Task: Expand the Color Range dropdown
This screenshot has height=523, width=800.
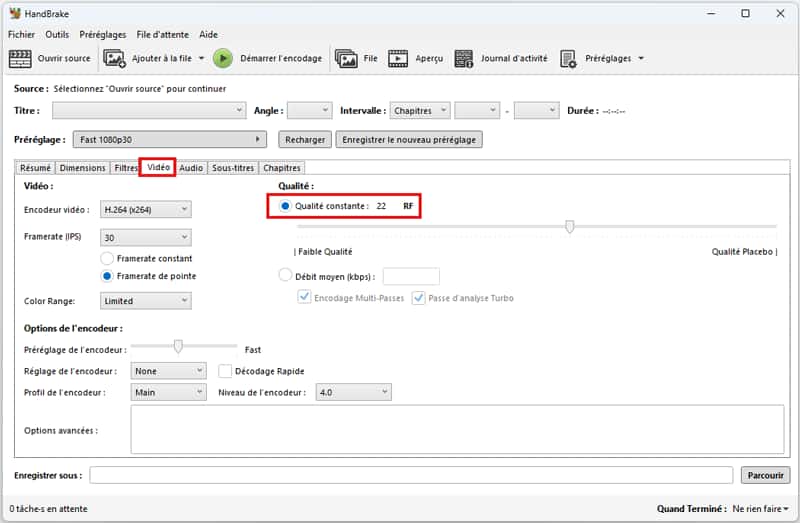Action: click(x=146, y=300)
